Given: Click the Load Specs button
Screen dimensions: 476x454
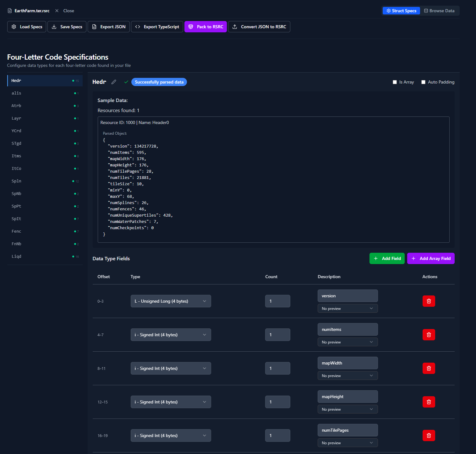Looking at the screenshot, I should coord(27,27).
